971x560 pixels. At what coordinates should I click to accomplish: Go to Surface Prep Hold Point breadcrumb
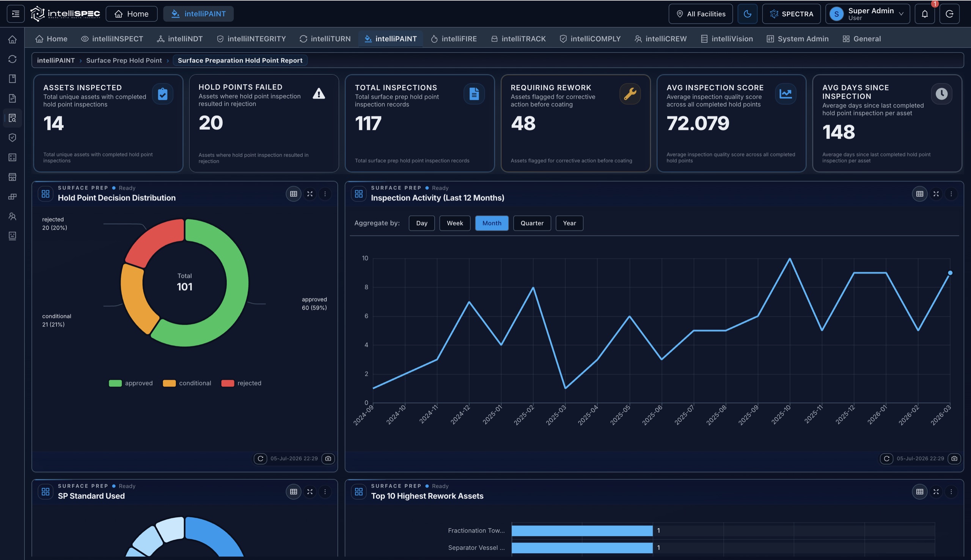124,60
